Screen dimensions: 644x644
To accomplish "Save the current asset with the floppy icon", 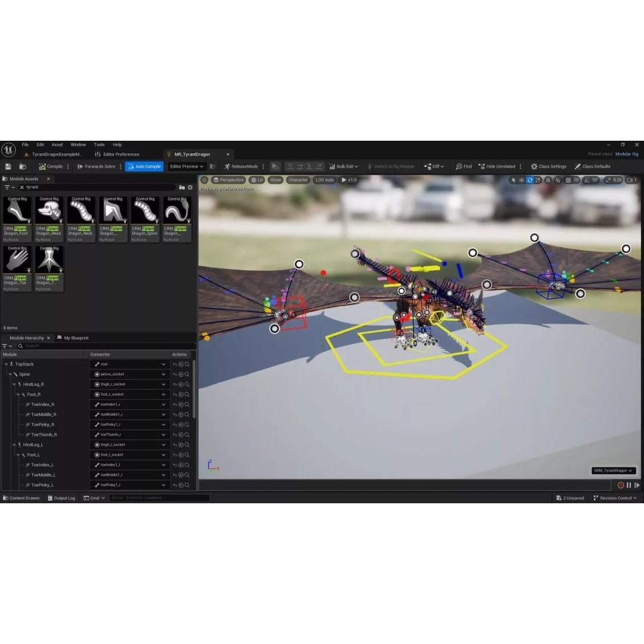I will click(x=8, y=166).
